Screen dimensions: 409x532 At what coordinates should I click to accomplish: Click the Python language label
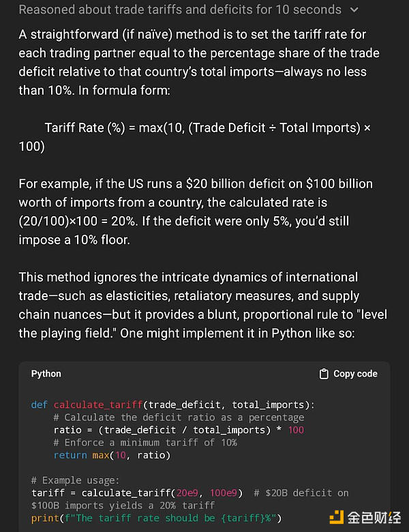46,374
